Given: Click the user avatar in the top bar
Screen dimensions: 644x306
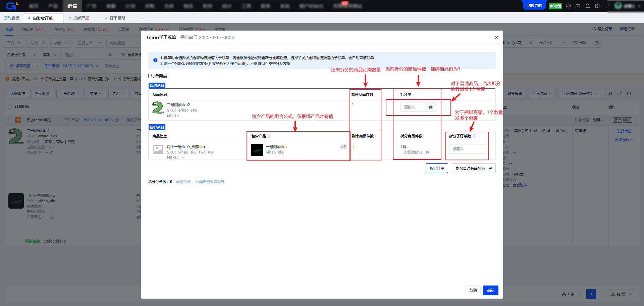Looking at the screenshot, I should (x=618, y=6).
